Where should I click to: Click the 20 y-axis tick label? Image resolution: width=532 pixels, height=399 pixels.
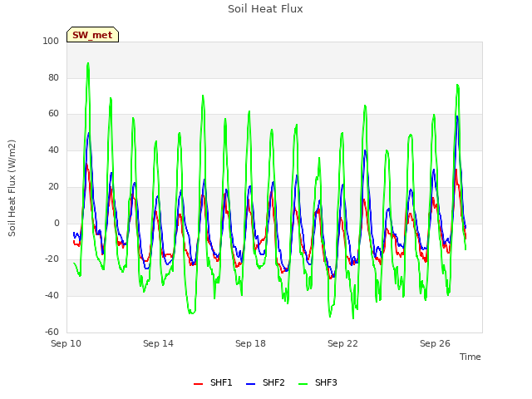(53, 186)
